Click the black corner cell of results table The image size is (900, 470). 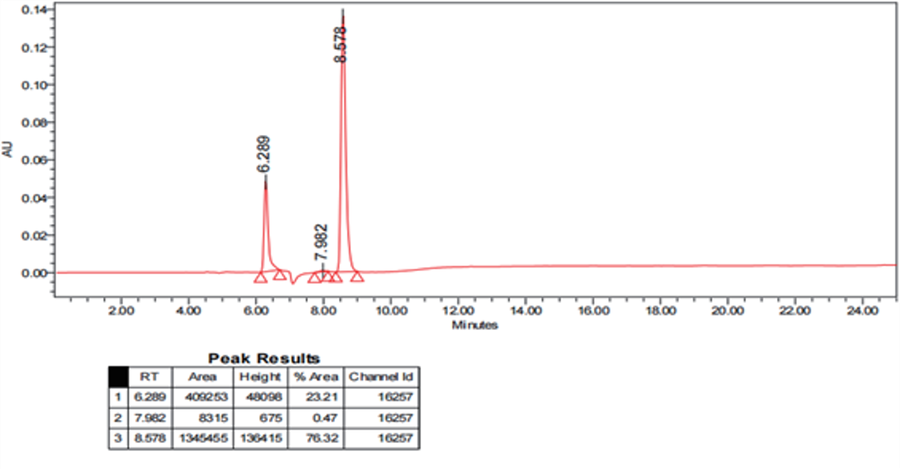[118, 377]
